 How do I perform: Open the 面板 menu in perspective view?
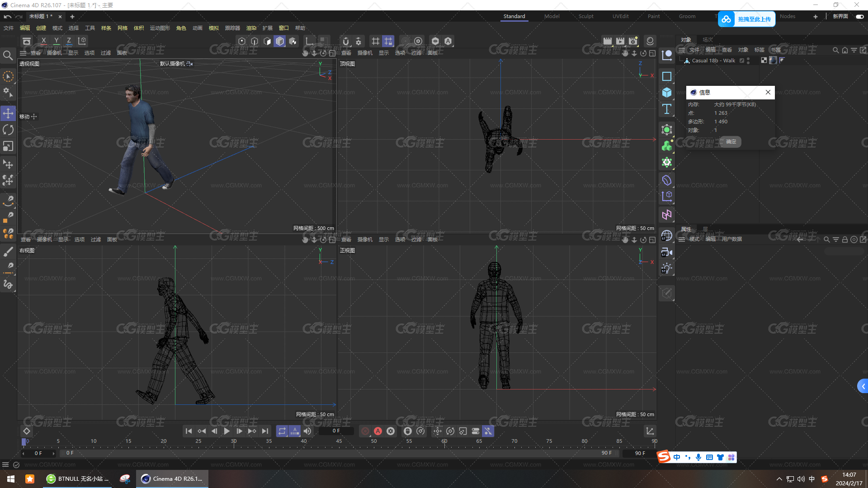tap(122, 53)
